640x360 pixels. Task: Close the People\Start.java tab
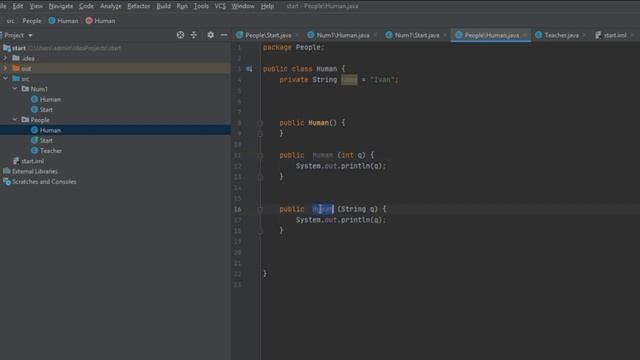[x=297, y=36]
